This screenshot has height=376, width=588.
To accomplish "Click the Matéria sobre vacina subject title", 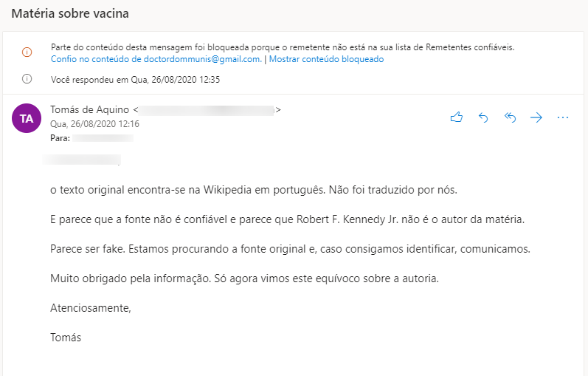I will (x=70, y=13).
